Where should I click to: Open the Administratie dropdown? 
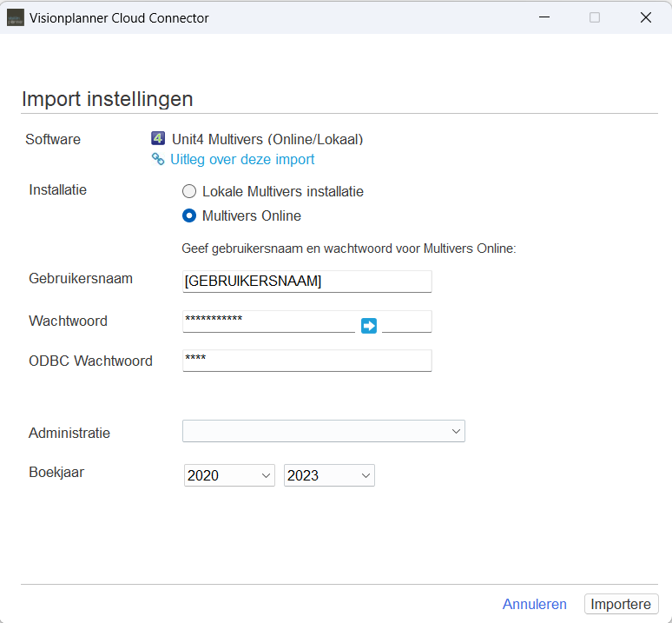point(324,431)
